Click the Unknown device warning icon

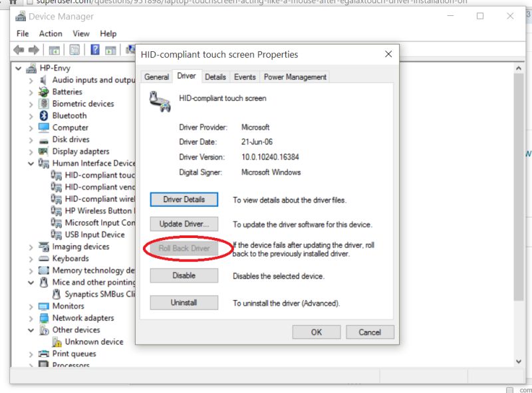(57, 342)
